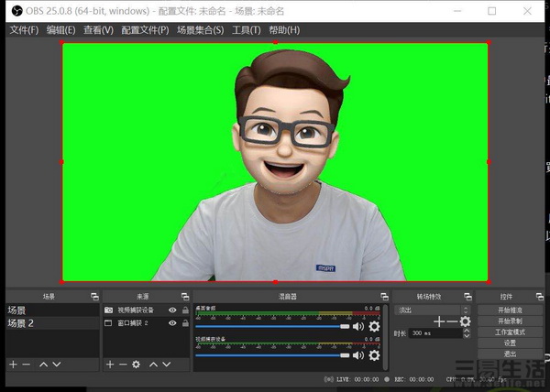
Task: Open the 配置文件(P) menu
Action: coord(145,30)
